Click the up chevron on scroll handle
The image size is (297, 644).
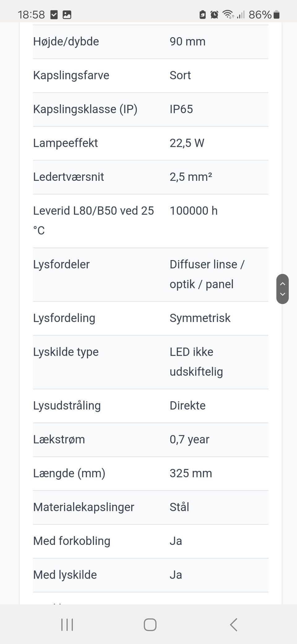pos(282,284)
